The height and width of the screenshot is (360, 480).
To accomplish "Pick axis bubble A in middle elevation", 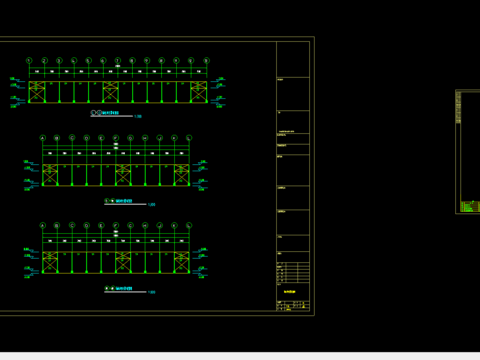I will tap(43, 138).
